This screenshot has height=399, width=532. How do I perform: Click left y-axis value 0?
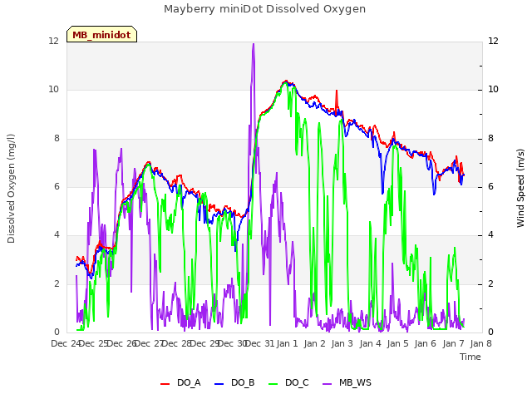click(57, 332)
